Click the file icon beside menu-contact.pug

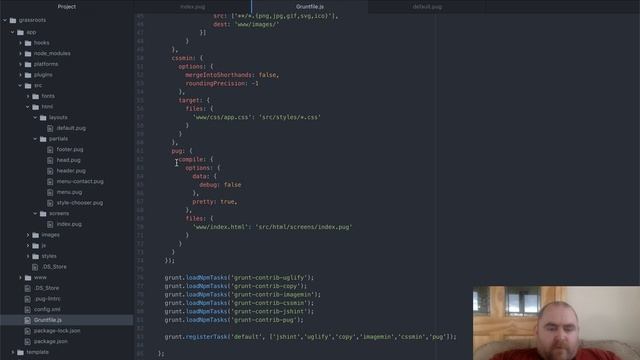coord(50,182)
